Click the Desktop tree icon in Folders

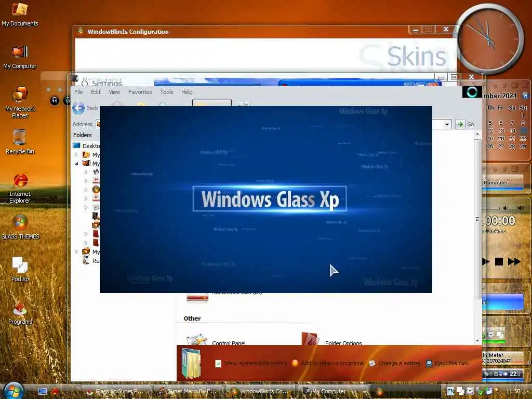pyautogui.click(x=77, y=145)
